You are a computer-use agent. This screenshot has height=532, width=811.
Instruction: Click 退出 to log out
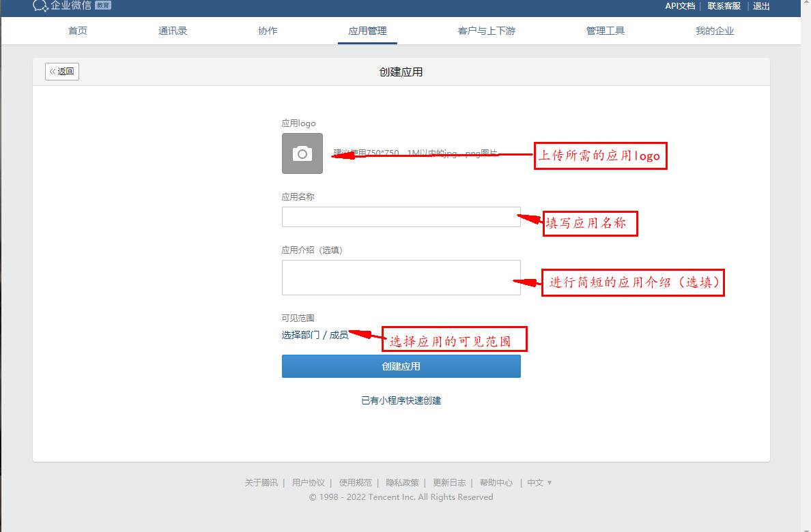tap(761, 6)
